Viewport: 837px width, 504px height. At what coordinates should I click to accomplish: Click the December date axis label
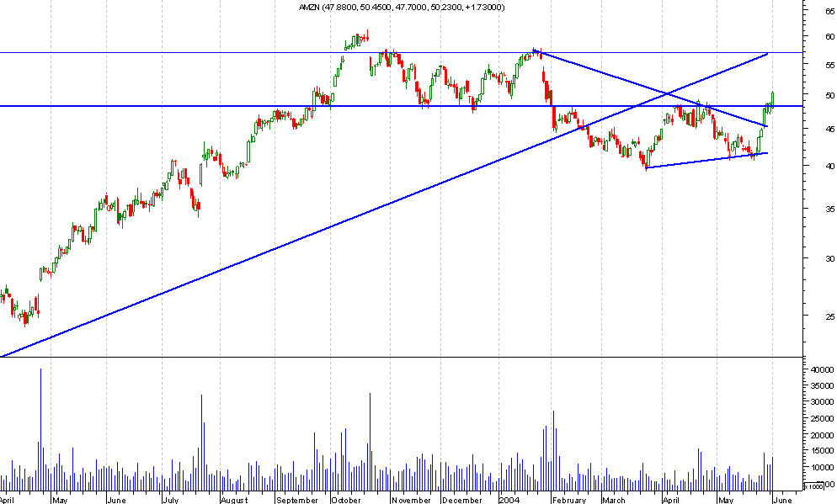point(462,501)
